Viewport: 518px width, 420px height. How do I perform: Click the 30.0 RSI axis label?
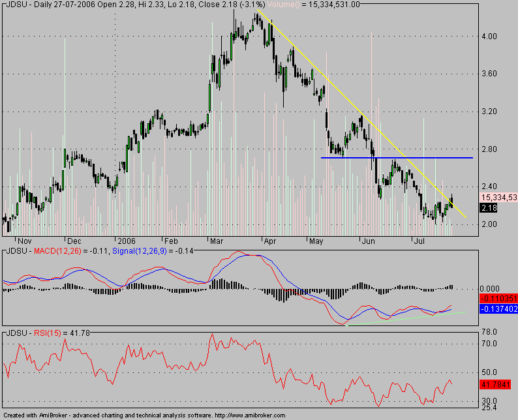click(489, 401)
